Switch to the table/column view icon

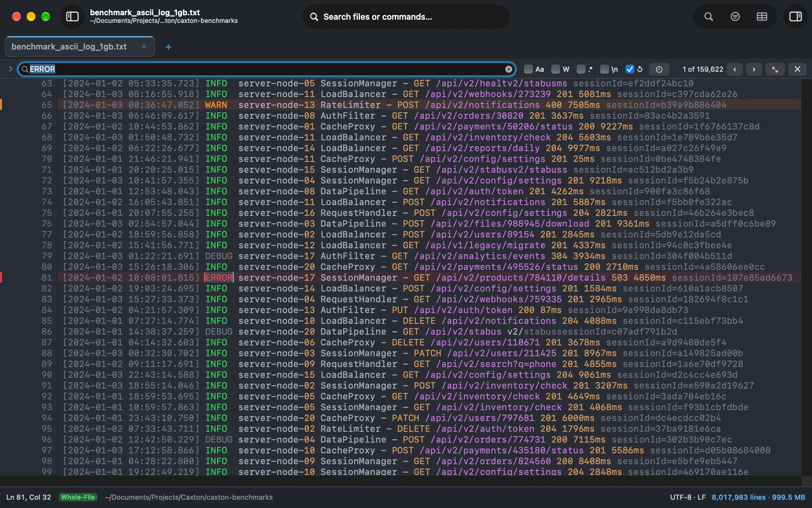click(x=762, y=17)
